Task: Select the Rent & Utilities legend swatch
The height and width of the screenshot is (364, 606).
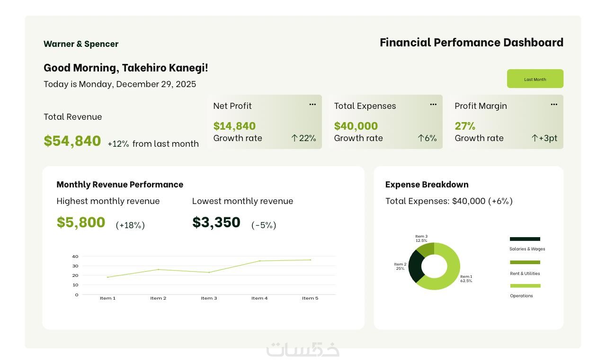Action: [525, 262]
